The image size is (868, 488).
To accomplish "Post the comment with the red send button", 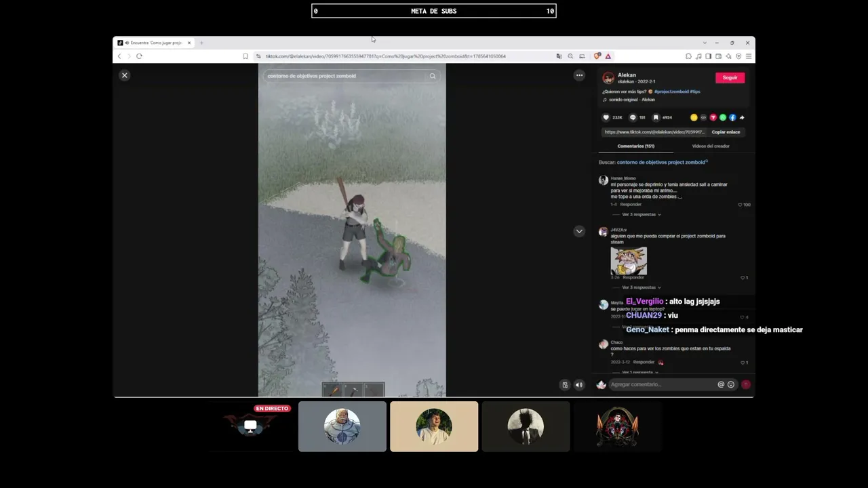I will coord(746,384).
